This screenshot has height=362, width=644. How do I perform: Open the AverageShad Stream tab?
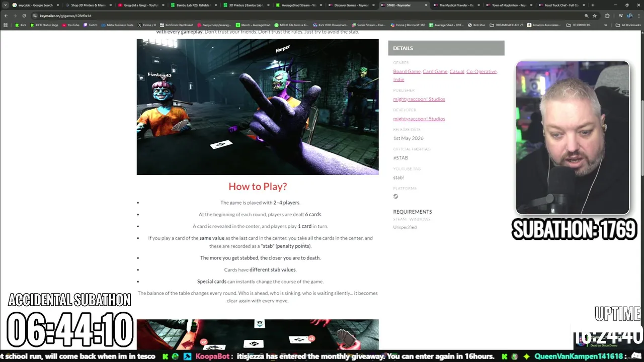click(298, 5)
